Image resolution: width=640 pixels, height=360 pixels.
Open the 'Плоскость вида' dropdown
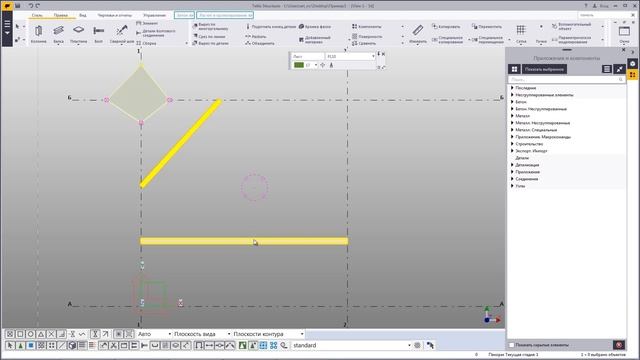[202, 334]
